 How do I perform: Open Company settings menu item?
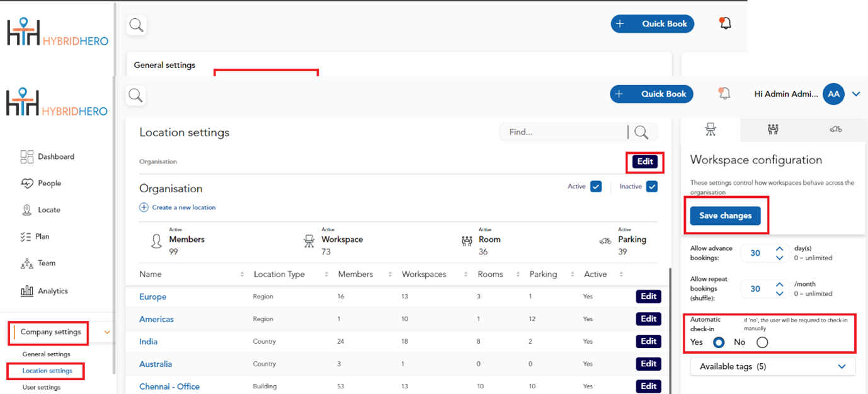50,332
